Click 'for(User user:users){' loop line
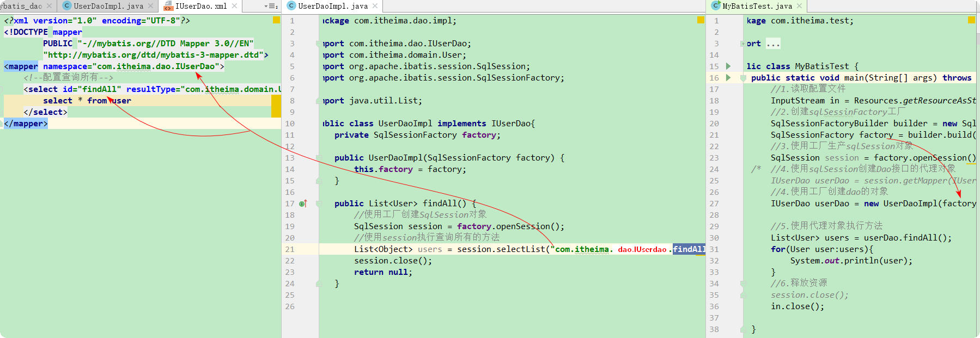The image size is (980, 338). coord(822,249)
